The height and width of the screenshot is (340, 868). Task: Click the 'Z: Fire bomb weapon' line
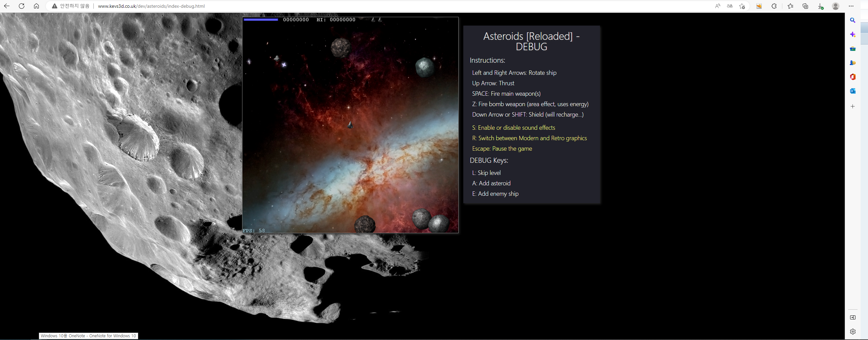(x=530, y=104)
